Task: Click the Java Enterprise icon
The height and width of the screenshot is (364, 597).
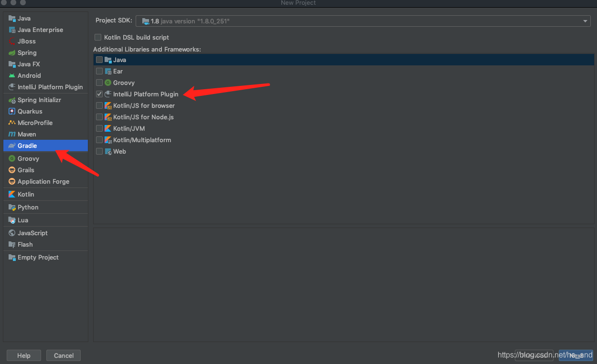Action: coord(12,30)
